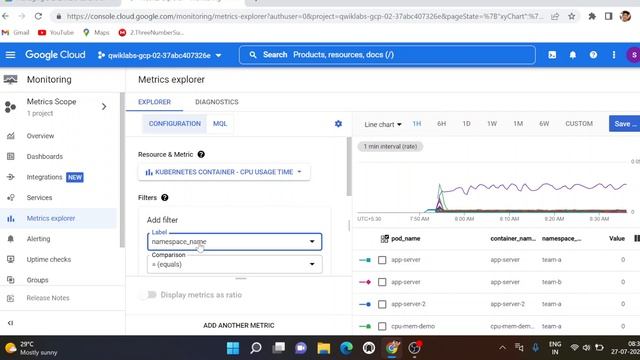Click the 1 min interval (rate) chip
The width and height of the screenshot is (640, 360).
click(390, 147)
